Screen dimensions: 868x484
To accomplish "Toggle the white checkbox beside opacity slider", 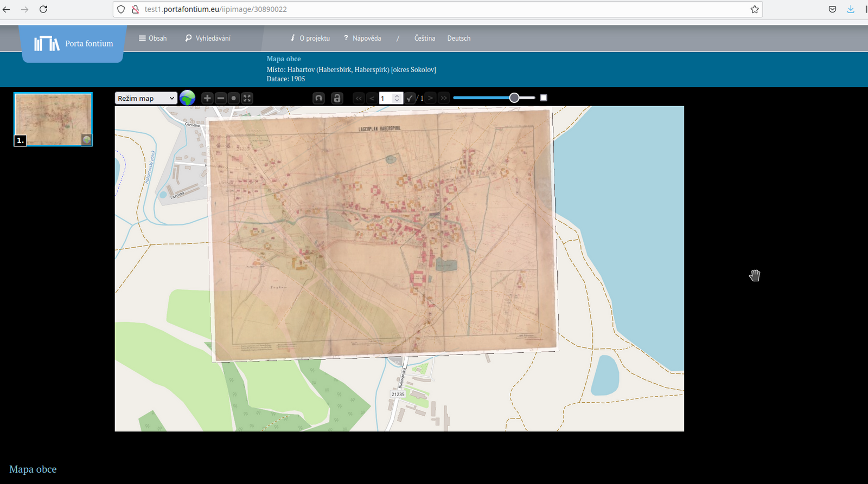I will 544,98.
